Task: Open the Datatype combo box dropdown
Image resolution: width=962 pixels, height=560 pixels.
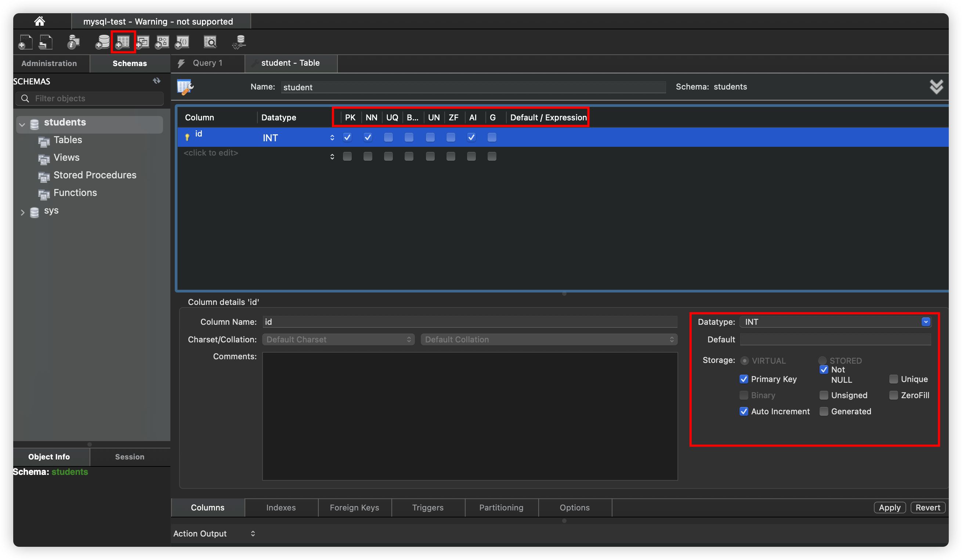Action: tap(926, 322)
